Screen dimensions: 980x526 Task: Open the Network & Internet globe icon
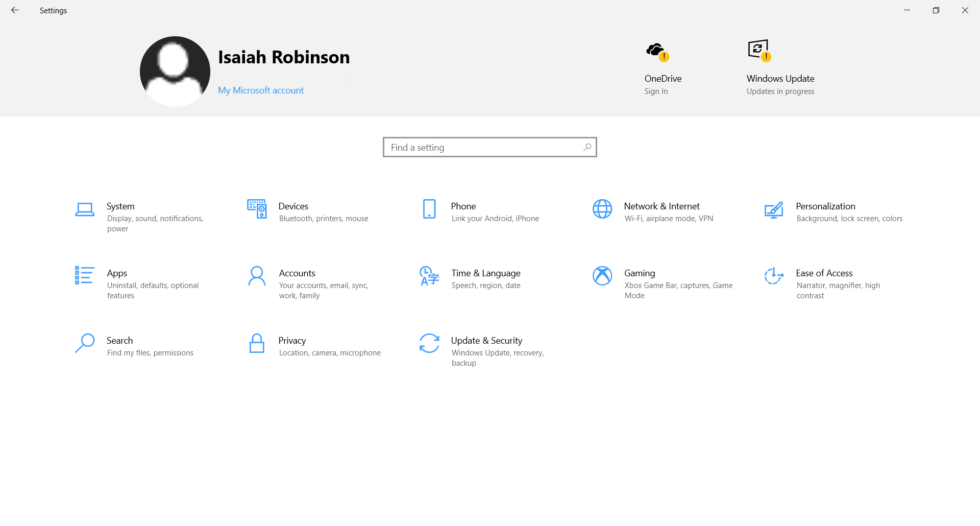(x=602, y=209)
